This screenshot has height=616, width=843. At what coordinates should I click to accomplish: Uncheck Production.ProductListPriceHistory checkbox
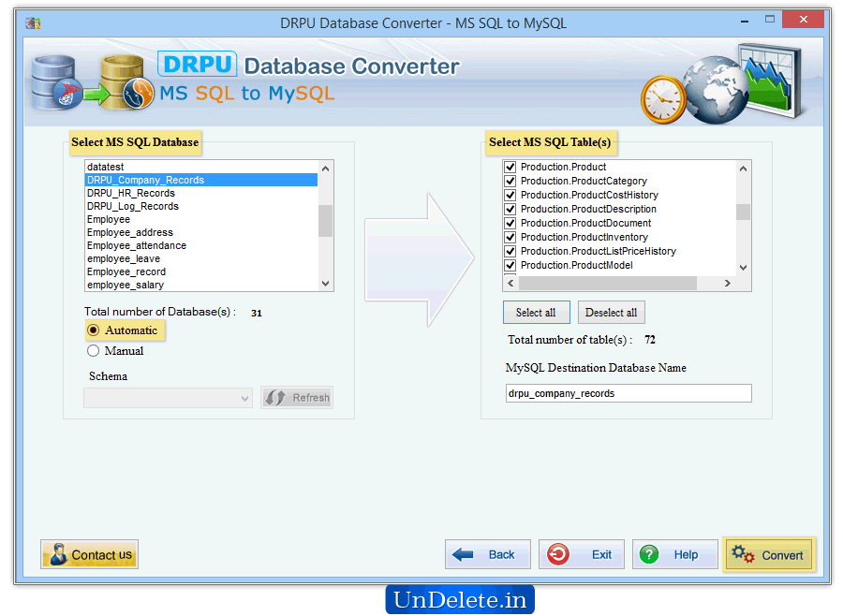(510, 251)
